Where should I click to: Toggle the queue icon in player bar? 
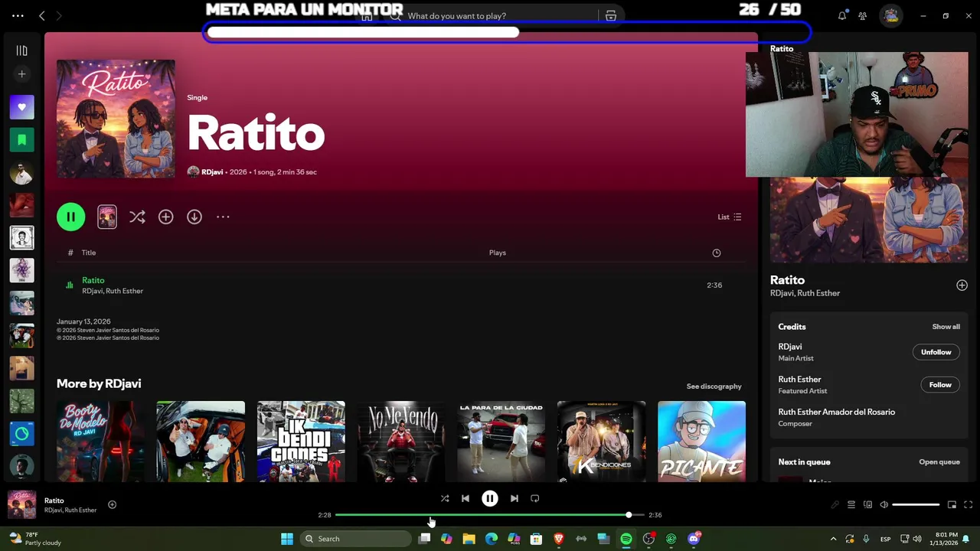(851, 505)
